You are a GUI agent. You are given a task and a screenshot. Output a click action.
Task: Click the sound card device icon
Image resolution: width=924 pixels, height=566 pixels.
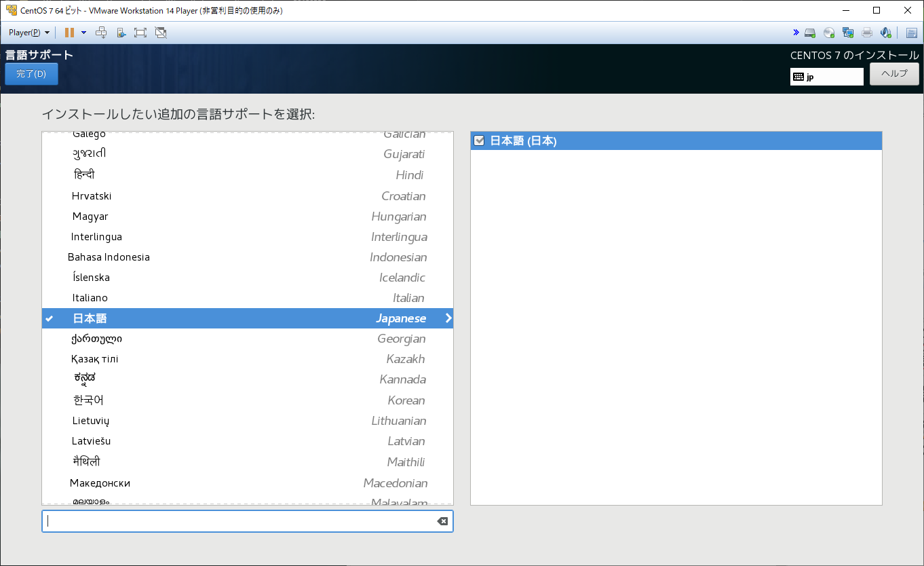[x=885, y=33]
